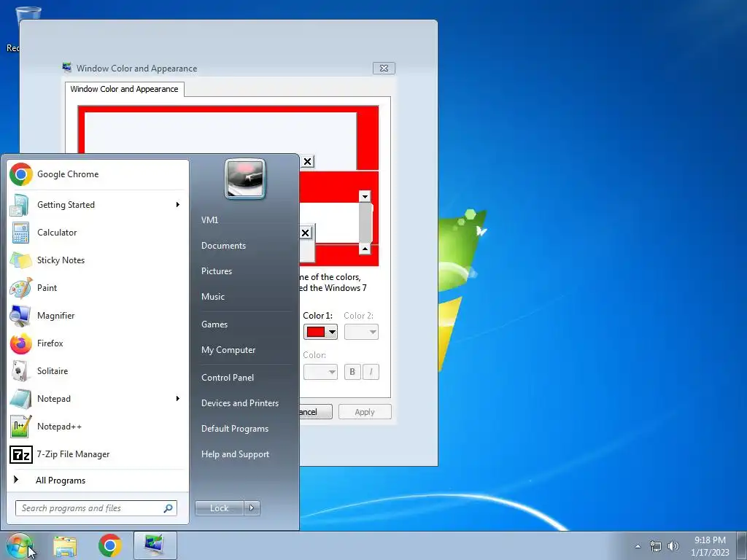This screenshot has width=747, height=560.
Task: Open the Color 1 dropdown
Action: (x=320, y=332)
